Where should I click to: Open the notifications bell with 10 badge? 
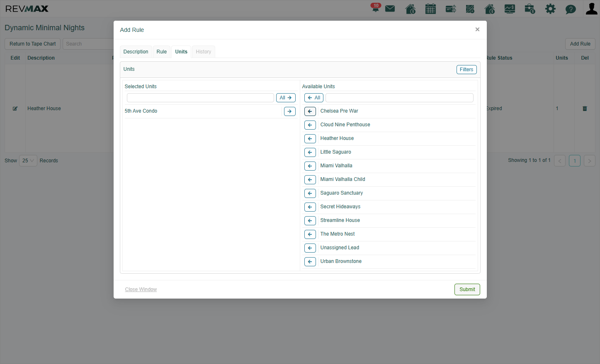pyautogui.click(x=376, y=8)
